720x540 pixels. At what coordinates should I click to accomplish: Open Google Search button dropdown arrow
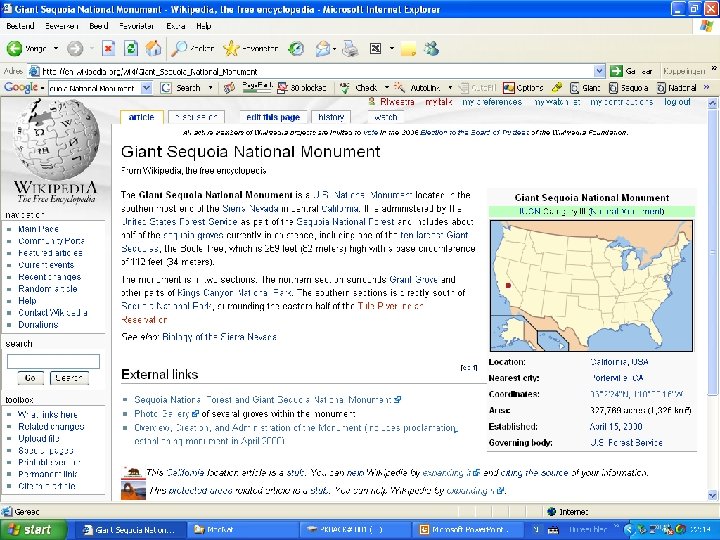tap(210, 87)
